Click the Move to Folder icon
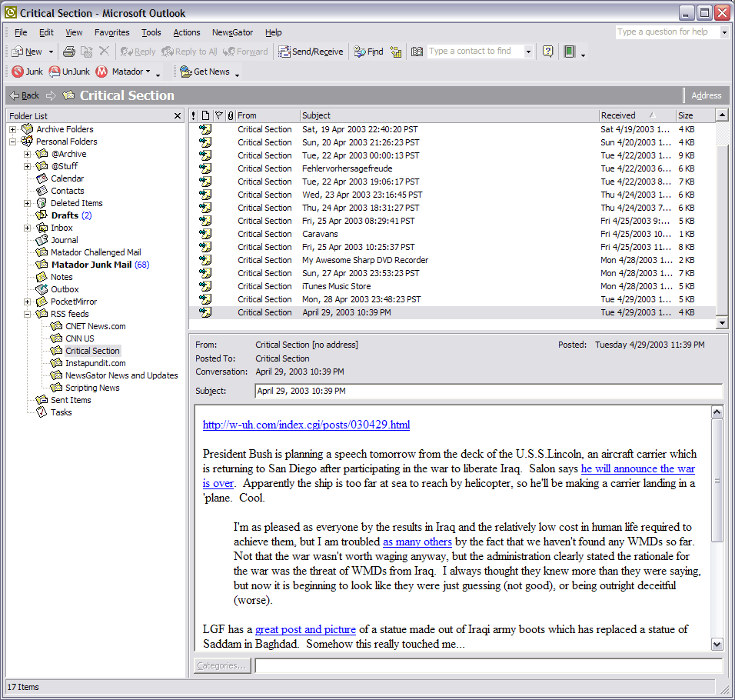 (x=86, y=52)
